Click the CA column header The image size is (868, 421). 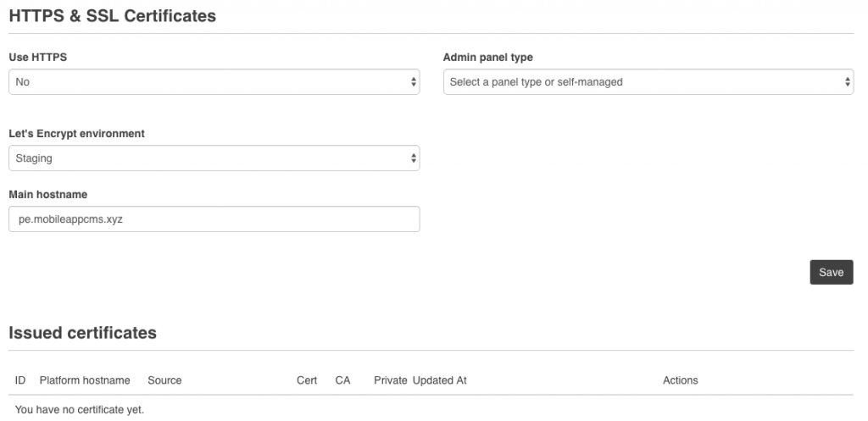[x=342, y=380]
